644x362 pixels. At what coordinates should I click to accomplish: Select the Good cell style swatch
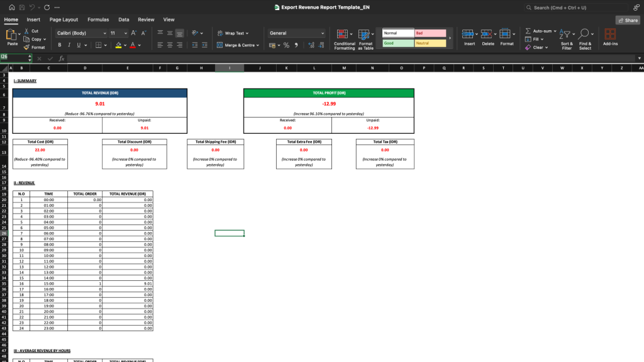398,43
